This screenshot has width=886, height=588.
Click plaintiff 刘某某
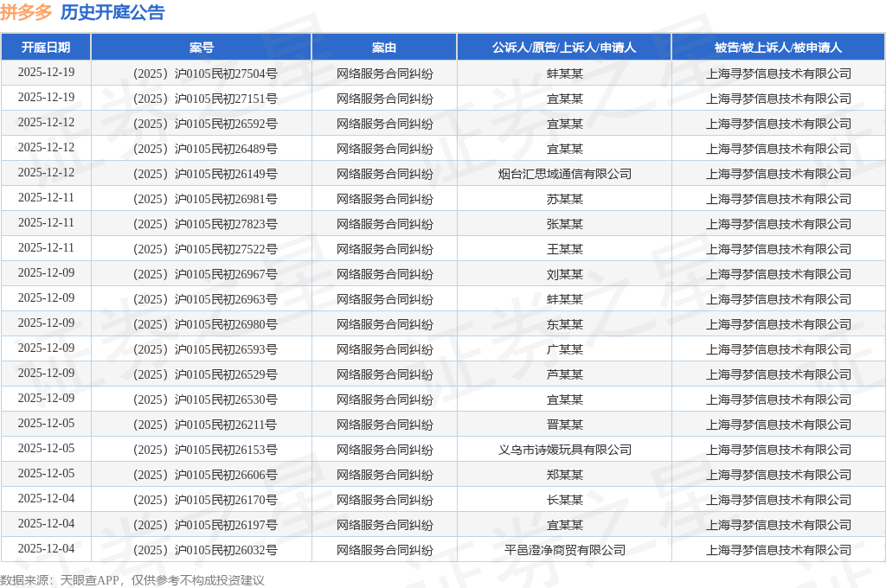[x=564, y=274]
